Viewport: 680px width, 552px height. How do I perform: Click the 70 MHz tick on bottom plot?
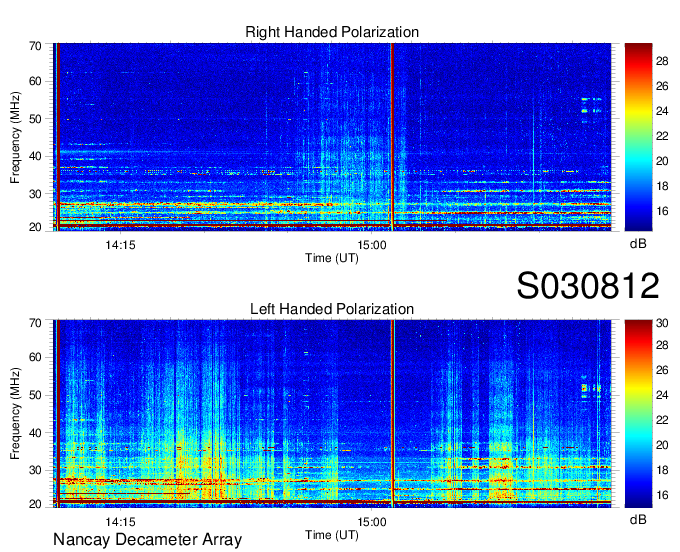point(35,323)
